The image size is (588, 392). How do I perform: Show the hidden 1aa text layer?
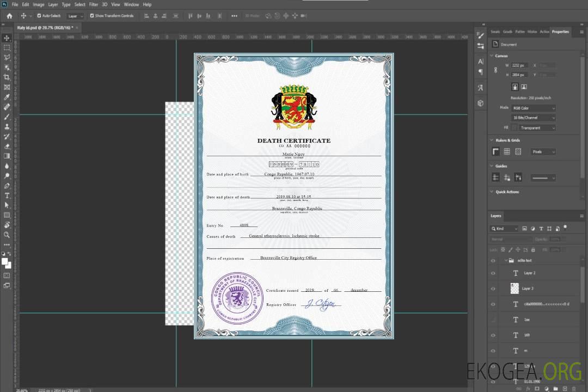(x=493, y=320)
